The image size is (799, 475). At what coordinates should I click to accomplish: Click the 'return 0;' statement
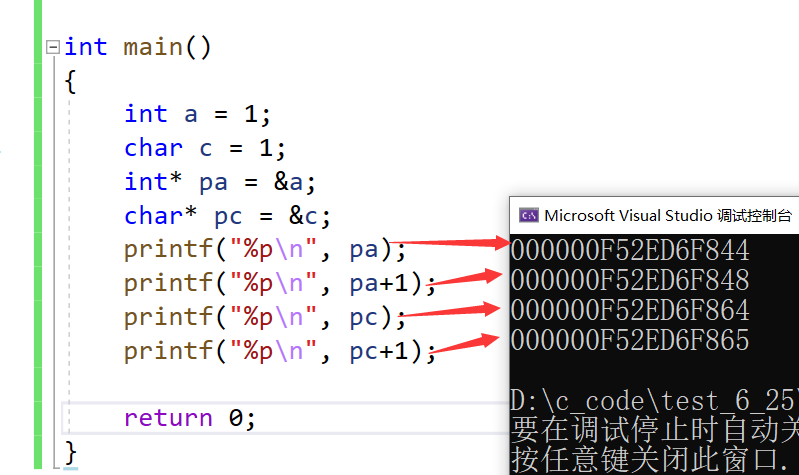click(190, 418)
